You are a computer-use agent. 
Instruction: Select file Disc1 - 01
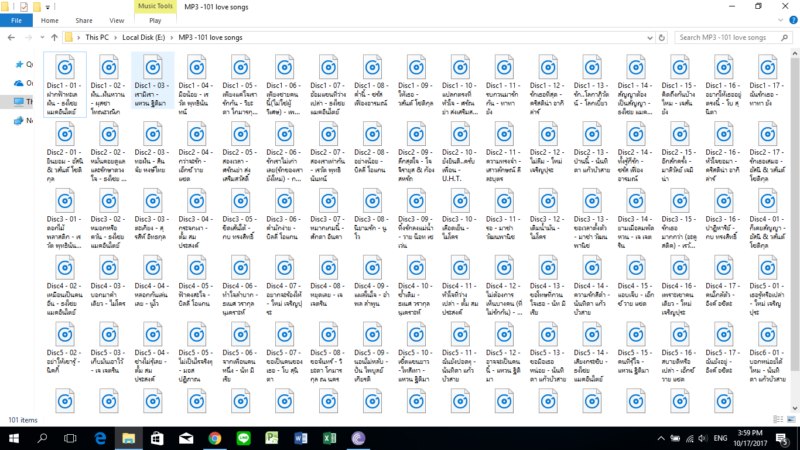(65, 85)
